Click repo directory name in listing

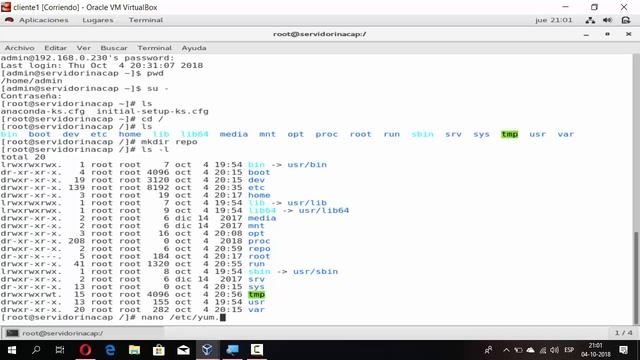point(259,249)
